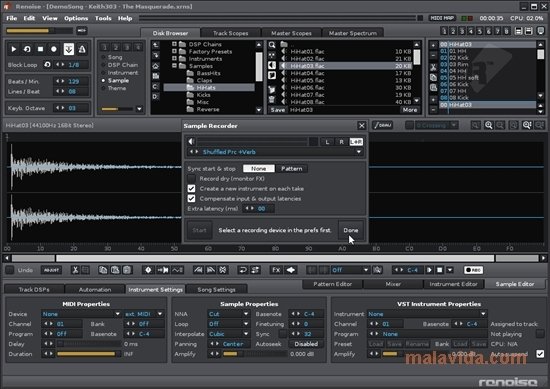Open the Song Settings tab
This screenshot has width=550, height=389.
tap(216, 289)
